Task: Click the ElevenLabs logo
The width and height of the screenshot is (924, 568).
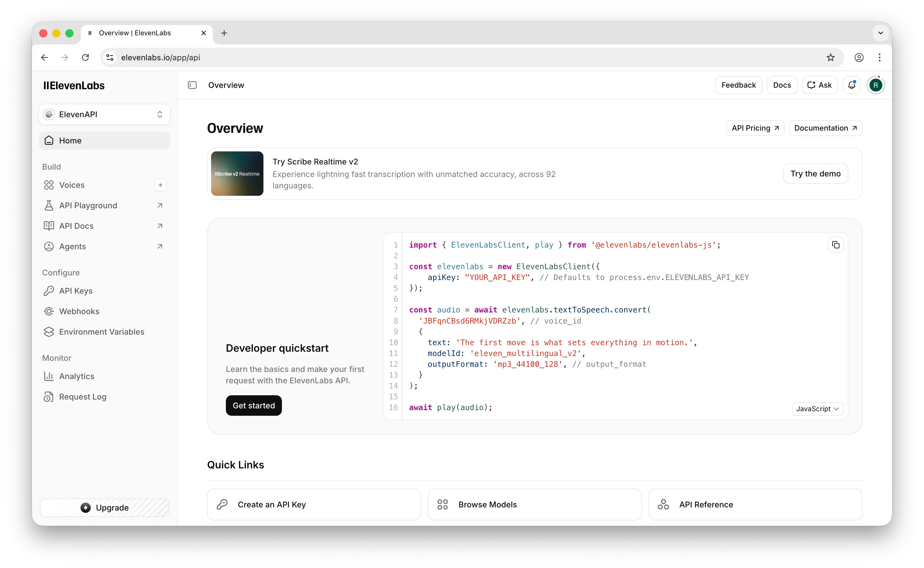Action: click(74, 85)
